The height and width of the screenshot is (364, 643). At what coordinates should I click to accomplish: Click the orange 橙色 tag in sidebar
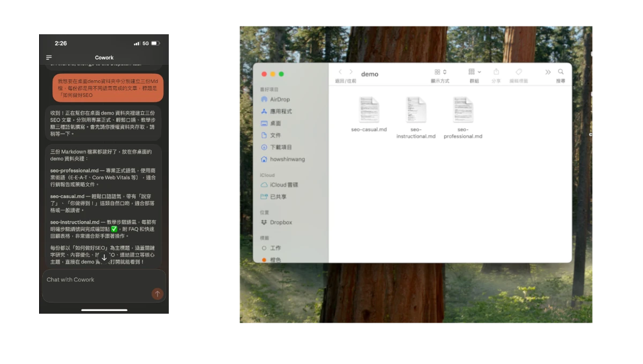pos(275,260)
